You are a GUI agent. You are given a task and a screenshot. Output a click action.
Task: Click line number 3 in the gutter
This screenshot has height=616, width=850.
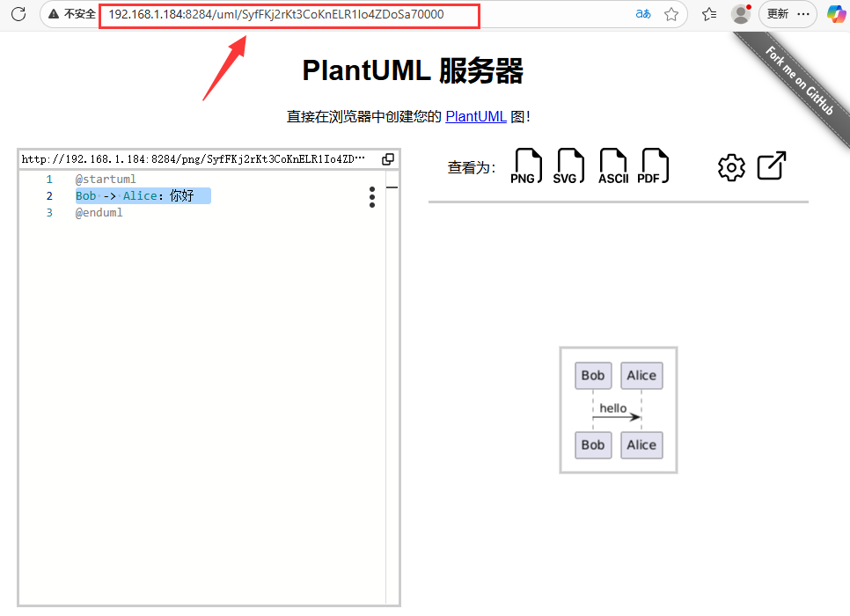click(49, 213)
